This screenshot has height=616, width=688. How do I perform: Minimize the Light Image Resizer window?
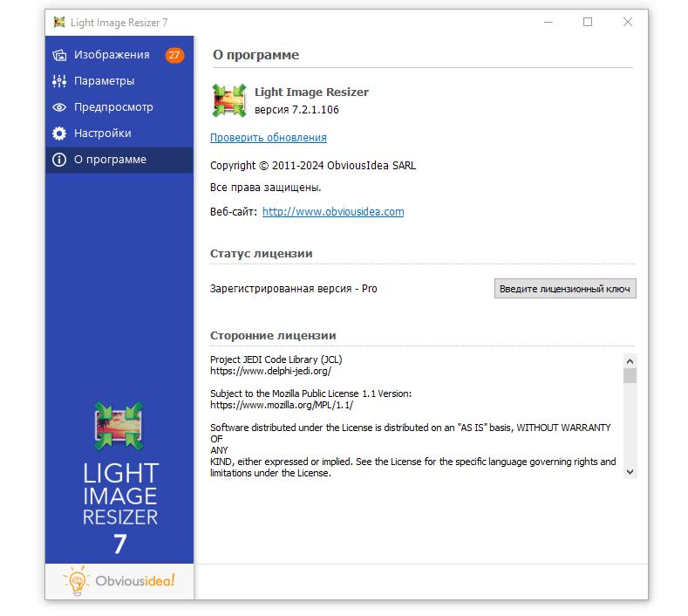point(548,22)
